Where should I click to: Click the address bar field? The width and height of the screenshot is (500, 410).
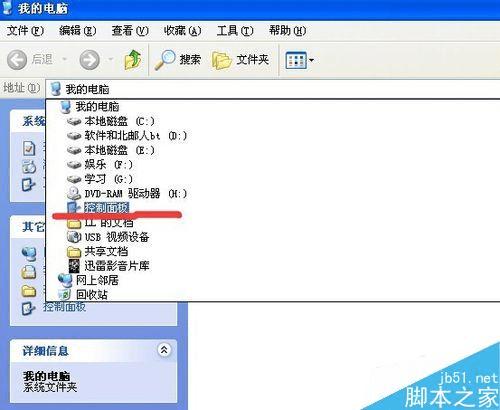(273, 89)
